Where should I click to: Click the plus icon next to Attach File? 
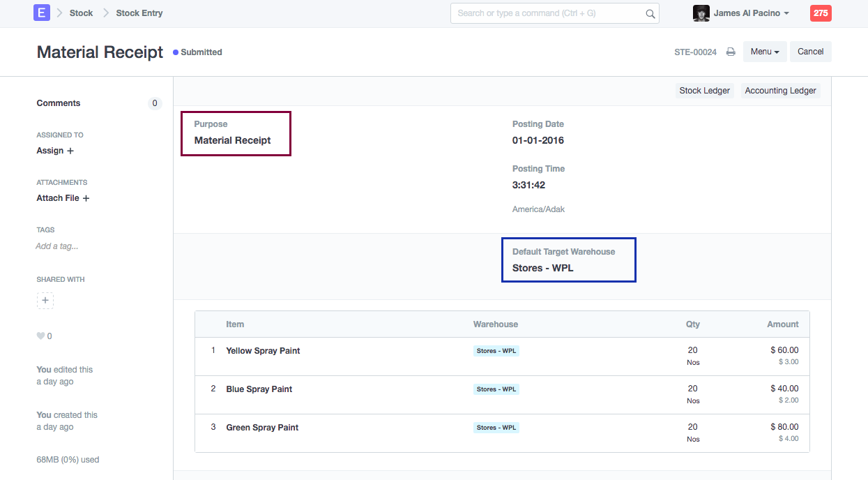[86, 198]
